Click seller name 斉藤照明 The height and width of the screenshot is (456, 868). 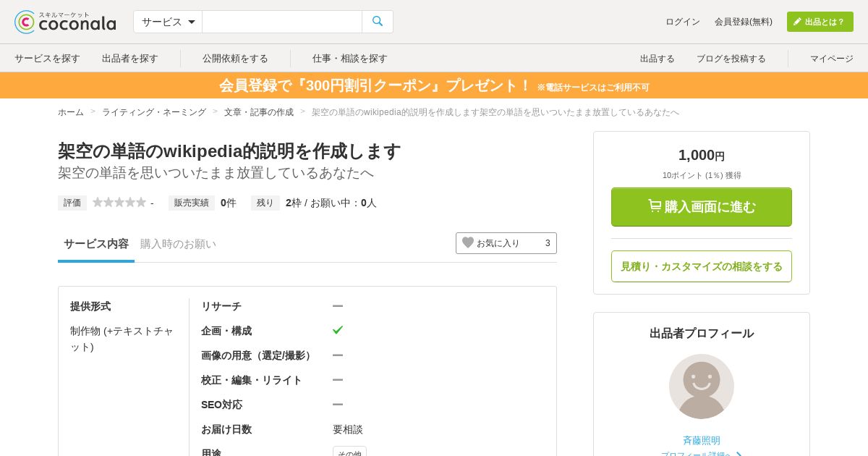coord(702,440)
